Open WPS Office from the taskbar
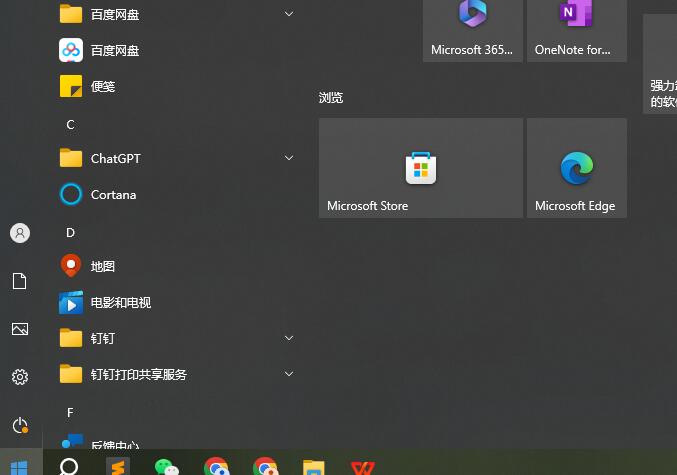 click(x=363, y=468)
